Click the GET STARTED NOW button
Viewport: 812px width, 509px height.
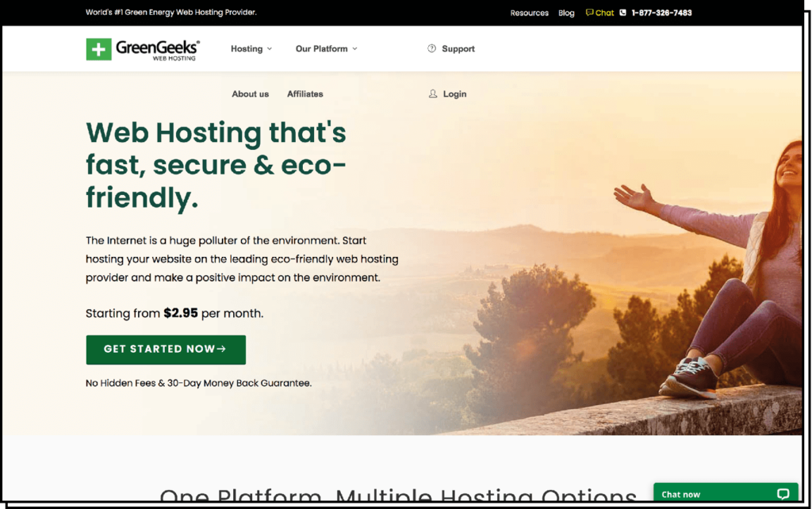[x=166, y=350]
